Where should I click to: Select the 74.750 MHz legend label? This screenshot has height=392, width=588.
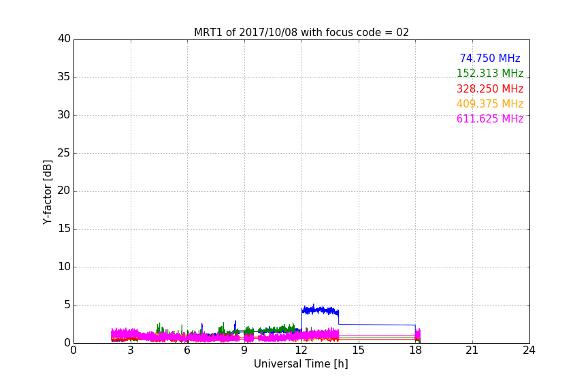[x=490, y=58]
